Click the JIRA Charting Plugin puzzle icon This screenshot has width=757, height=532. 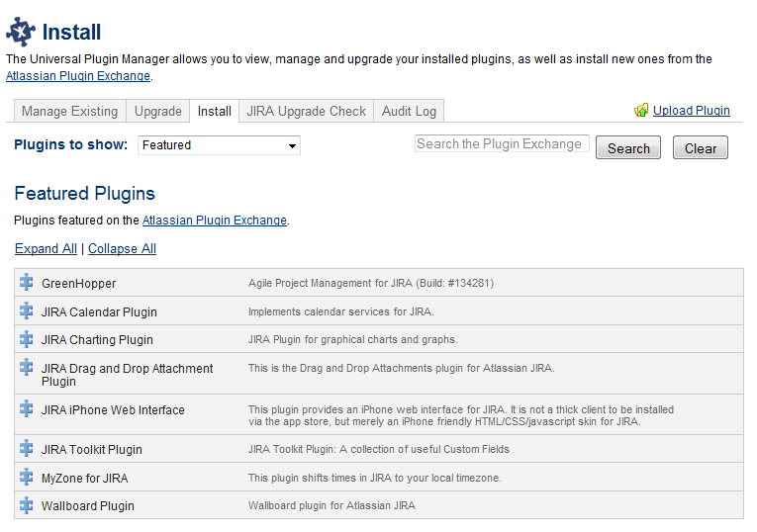coord(27,338)
